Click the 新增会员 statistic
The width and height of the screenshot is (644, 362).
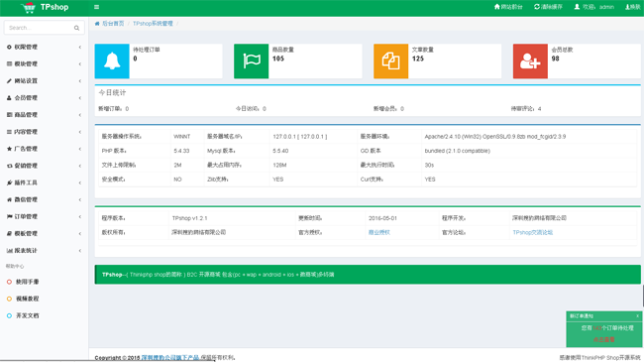(388, 109)
